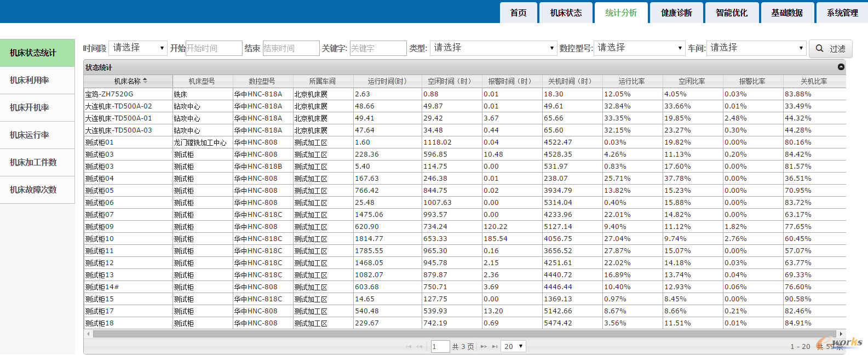
Task: Sort by 空闲时间（时） column header
Action: pyautogui.click(x=452, y=81)
